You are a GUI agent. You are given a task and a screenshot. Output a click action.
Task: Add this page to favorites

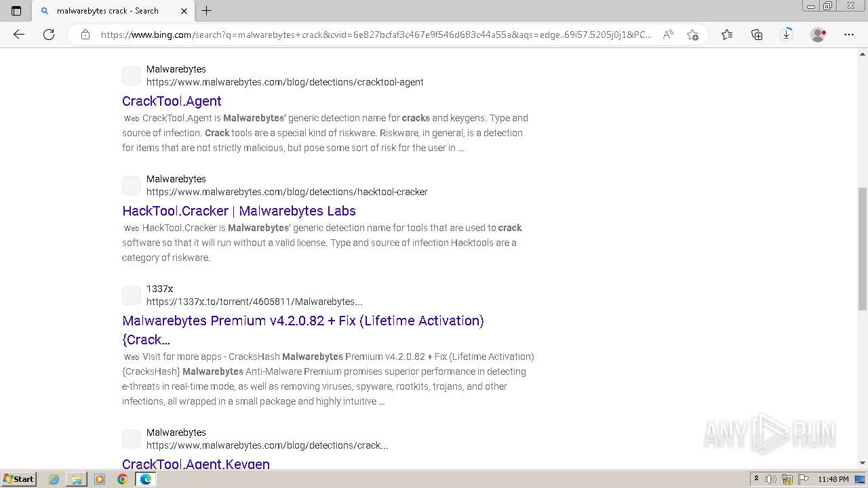pyautogui.click(x=692, y=35)
